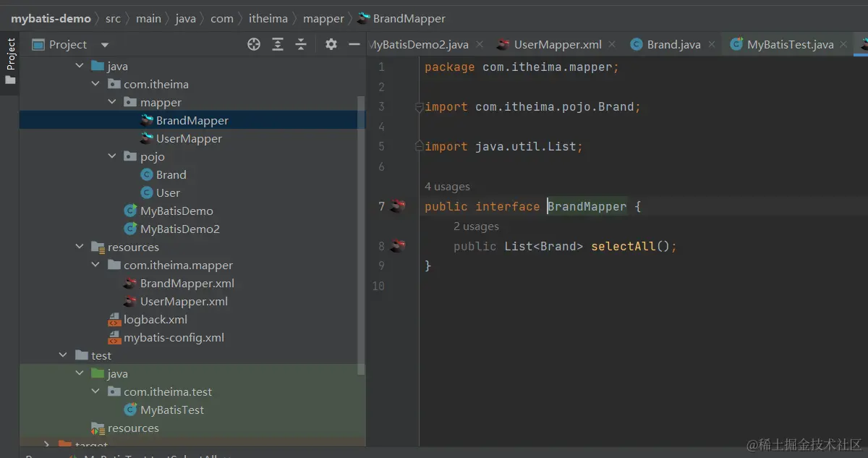Viewport: 868px width, 458px height.
Task: Collapse the import fold marker on line 3
Action: 419,107
